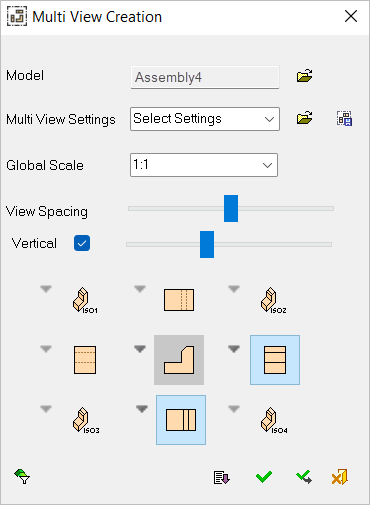
Task: Click the Assembly4 model field
Action: (205, 78)
